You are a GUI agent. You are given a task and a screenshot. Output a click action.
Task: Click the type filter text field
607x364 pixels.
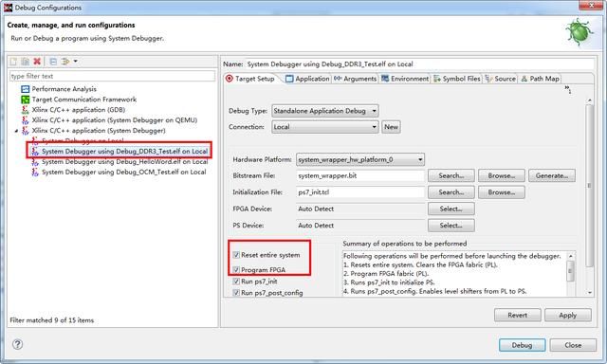(112, 76)
